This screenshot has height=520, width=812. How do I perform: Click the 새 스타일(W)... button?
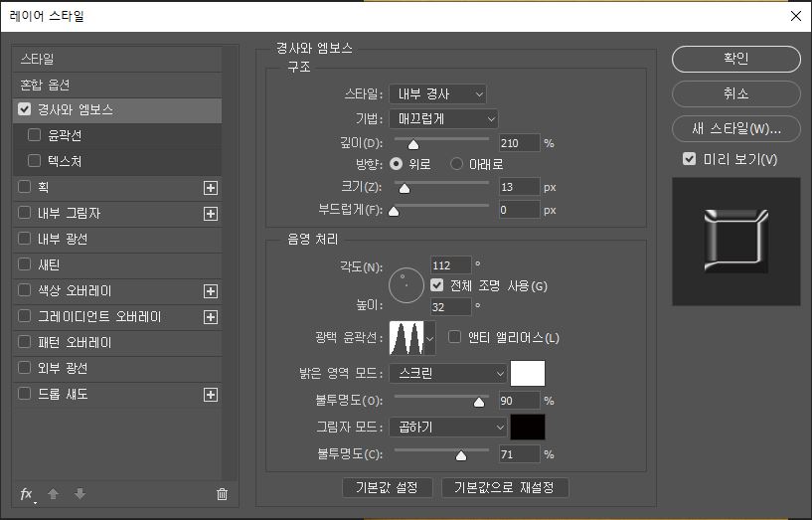[x=735, y=128]
